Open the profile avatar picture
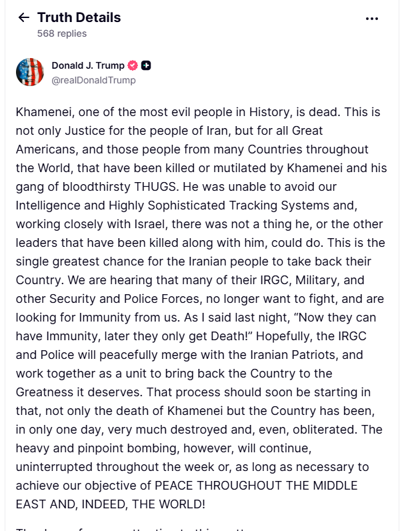 [30, 72]
